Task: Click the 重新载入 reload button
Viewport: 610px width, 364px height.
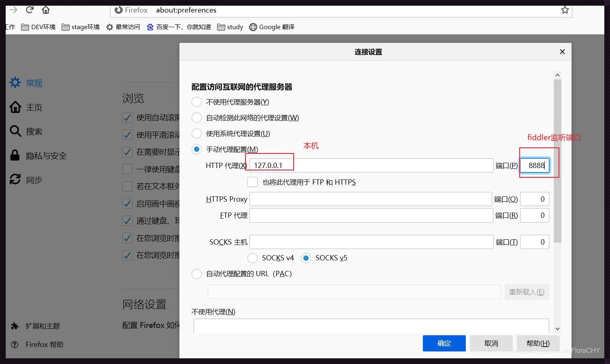Action: (527, 292)
